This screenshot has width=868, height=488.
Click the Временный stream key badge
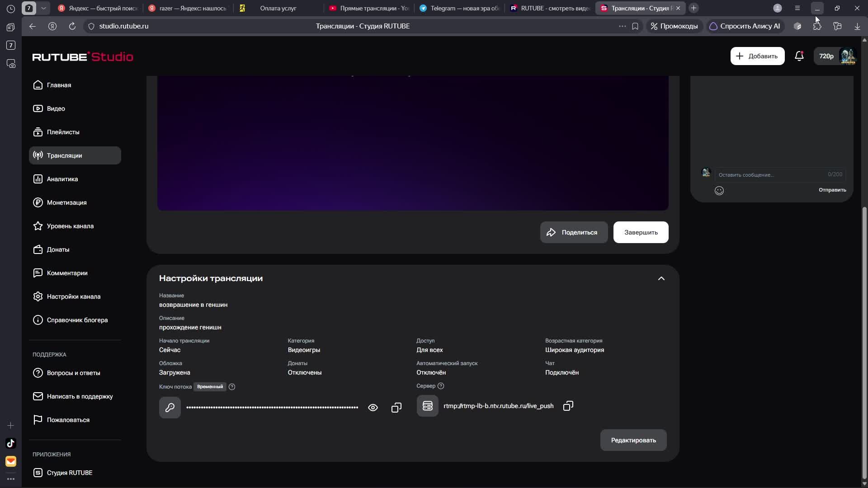[210, 387]
